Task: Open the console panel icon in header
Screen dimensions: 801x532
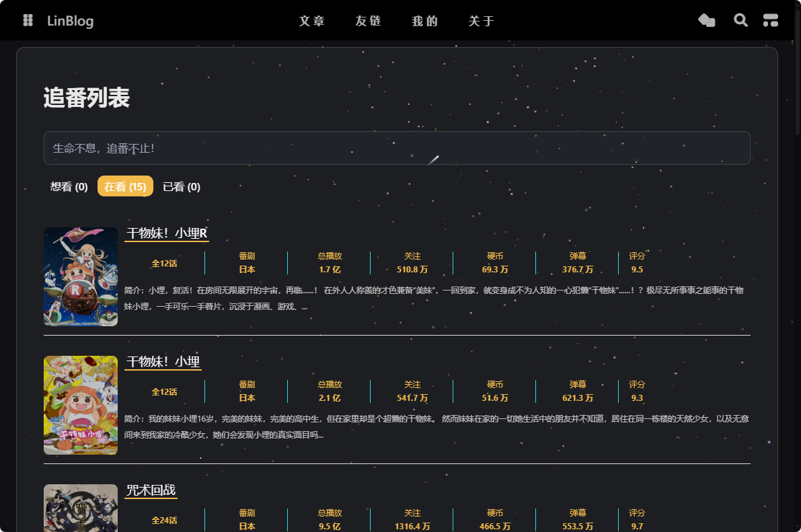Action: (770, 20)
